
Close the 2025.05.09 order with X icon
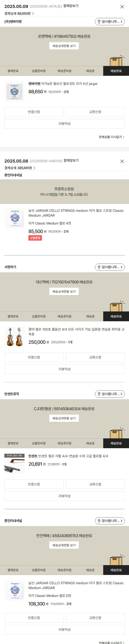(x=122, y=7)
